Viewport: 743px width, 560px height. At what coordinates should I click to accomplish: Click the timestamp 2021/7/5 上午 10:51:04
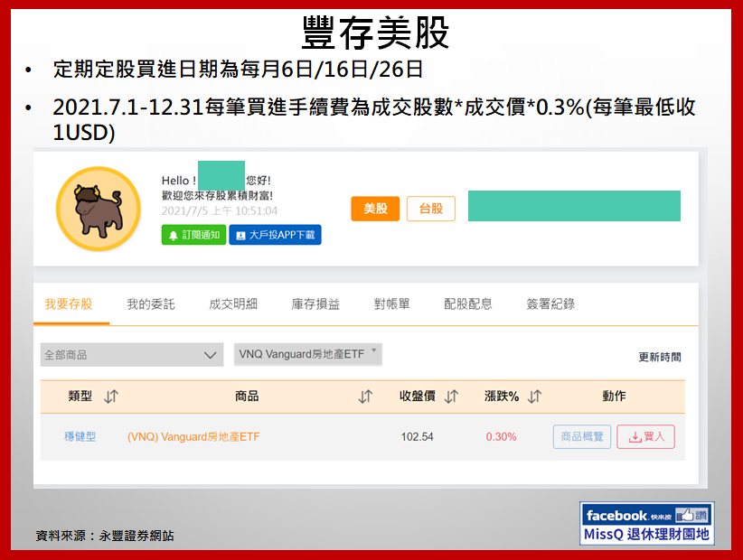pos(220,210)
